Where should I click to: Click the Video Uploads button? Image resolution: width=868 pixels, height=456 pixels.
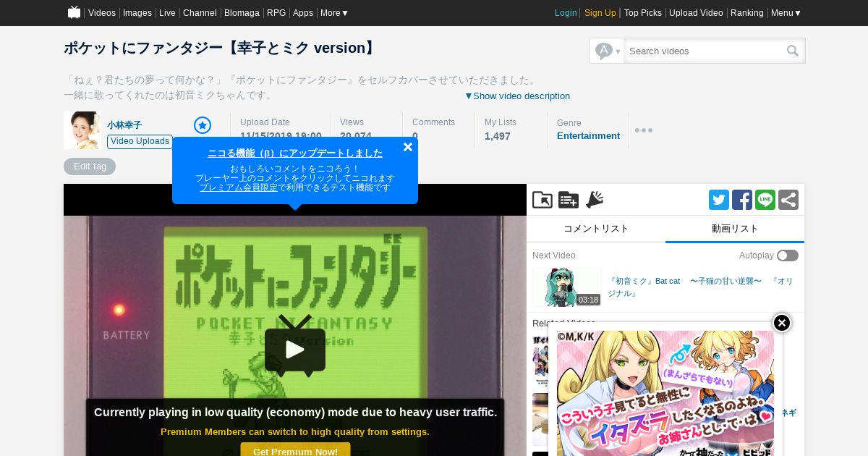point(140,141)
